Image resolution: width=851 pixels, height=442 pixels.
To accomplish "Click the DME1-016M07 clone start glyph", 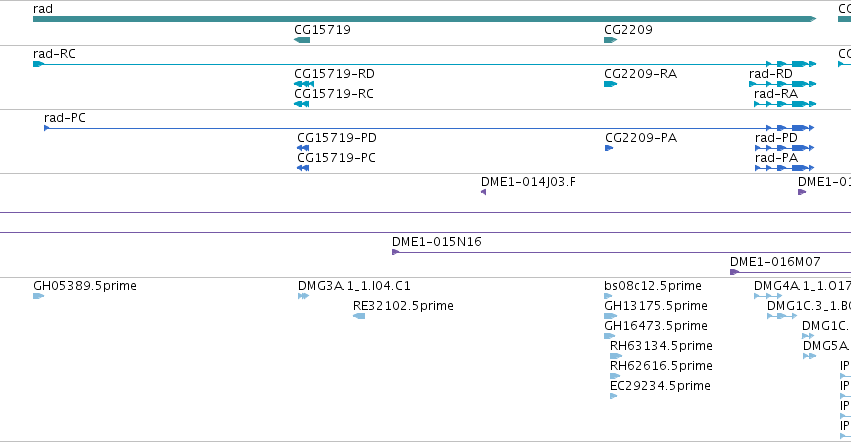I will [x=734, y=272].
